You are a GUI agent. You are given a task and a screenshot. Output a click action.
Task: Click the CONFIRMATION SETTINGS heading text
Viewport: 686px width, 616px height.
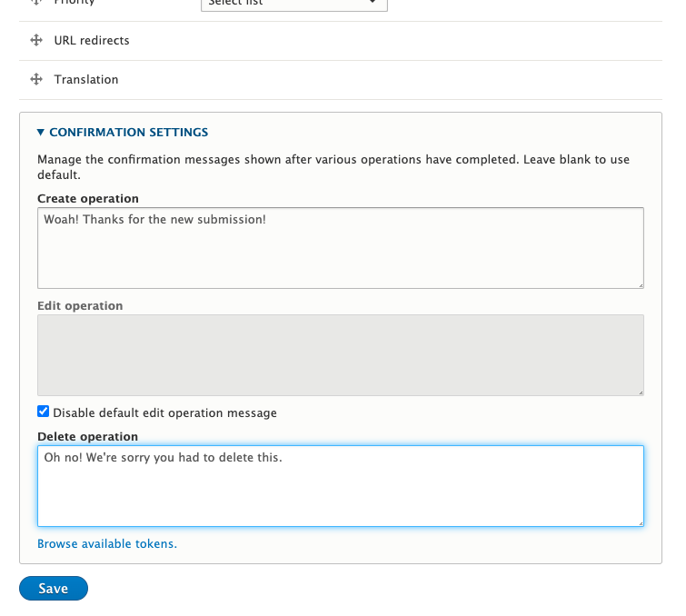tap(129, 133)
